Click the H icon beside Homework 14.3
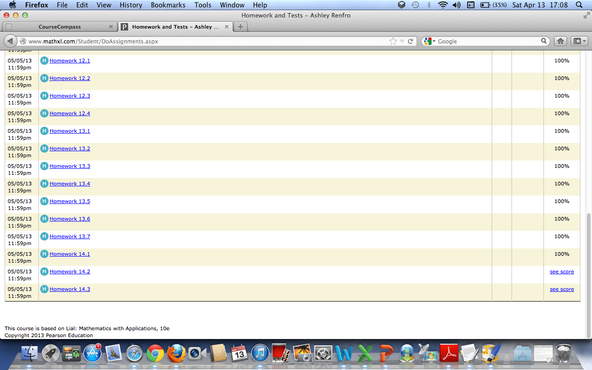 point(44,289)
